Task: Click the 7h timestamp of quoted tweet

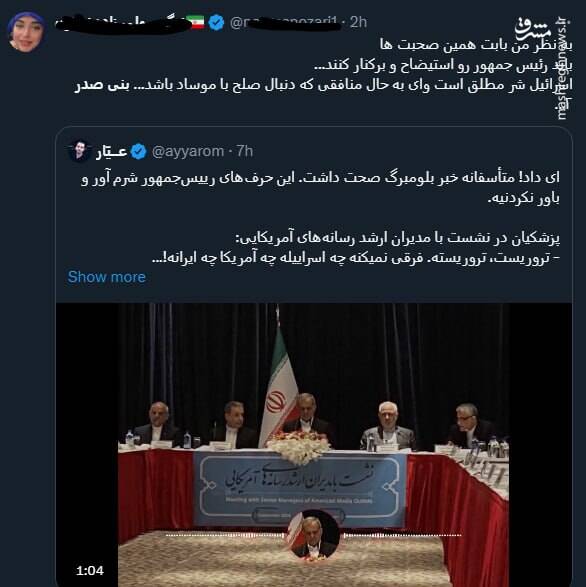Action: 245,152
